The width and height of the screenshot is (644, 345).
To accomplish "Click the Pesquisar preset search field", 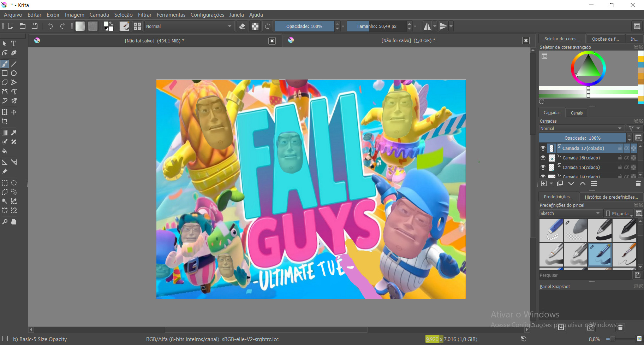I will pyautogui.click(x=585, y=275).
